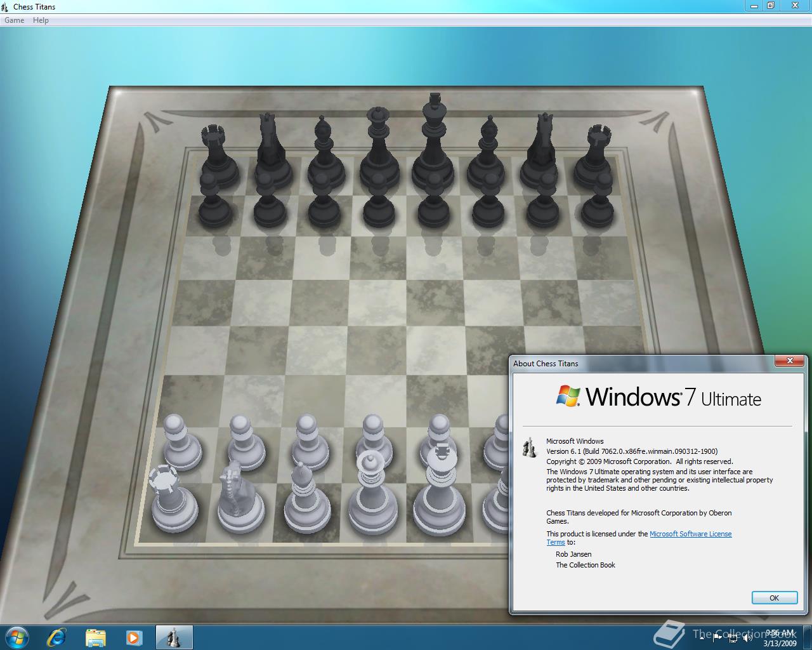This screenshot has width=812, height=650.
Task: Click the taskbar clock showing 3/13/2009
Action: click(780, 638)
